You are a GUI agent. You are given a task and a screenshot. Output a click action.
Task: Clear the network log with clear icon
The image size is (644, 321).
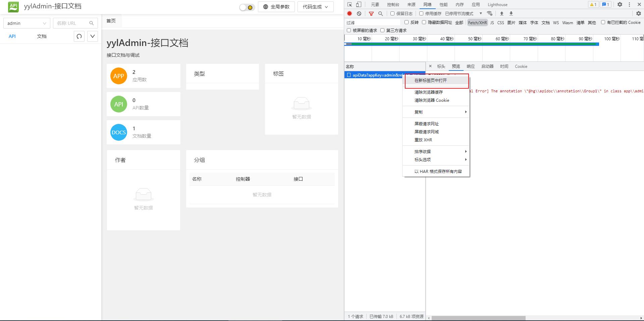[359, 13]
